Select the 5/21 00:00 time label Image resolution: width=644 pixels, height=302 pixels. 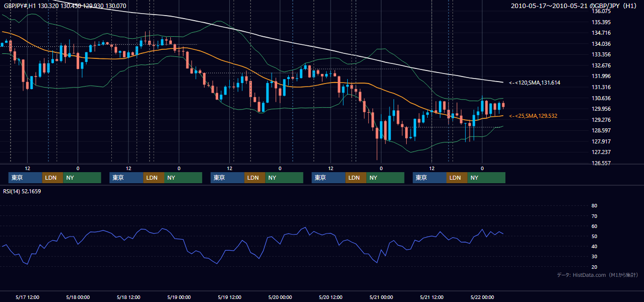point(381,297)
